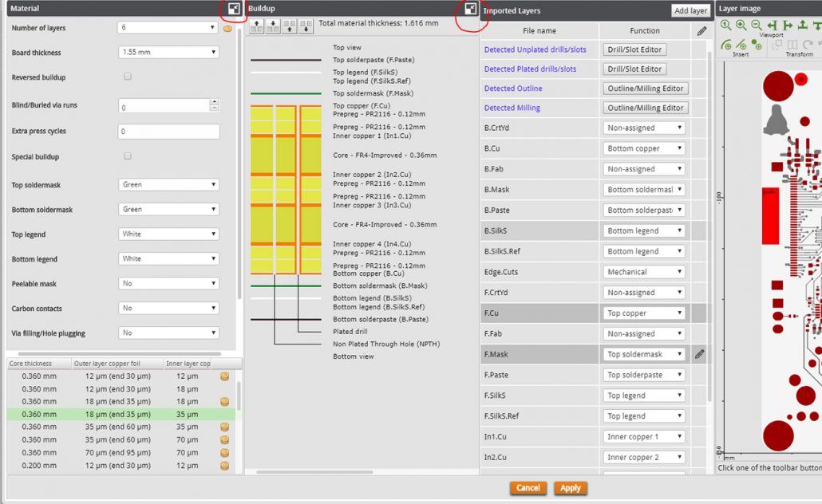Zoom out on the Layer image viewport
The width and height of the screenshot is (822, 504).
point(756,25)
